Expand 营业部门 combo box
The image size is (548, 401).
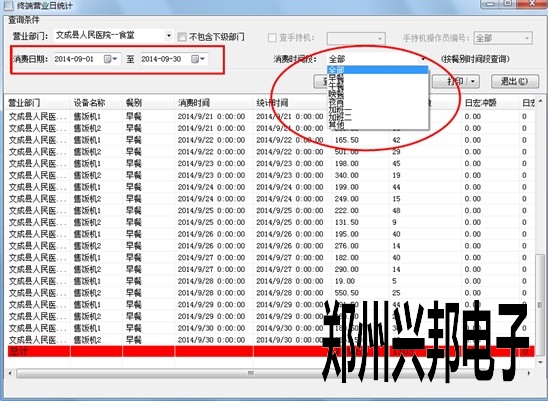[x=169, y=35]
